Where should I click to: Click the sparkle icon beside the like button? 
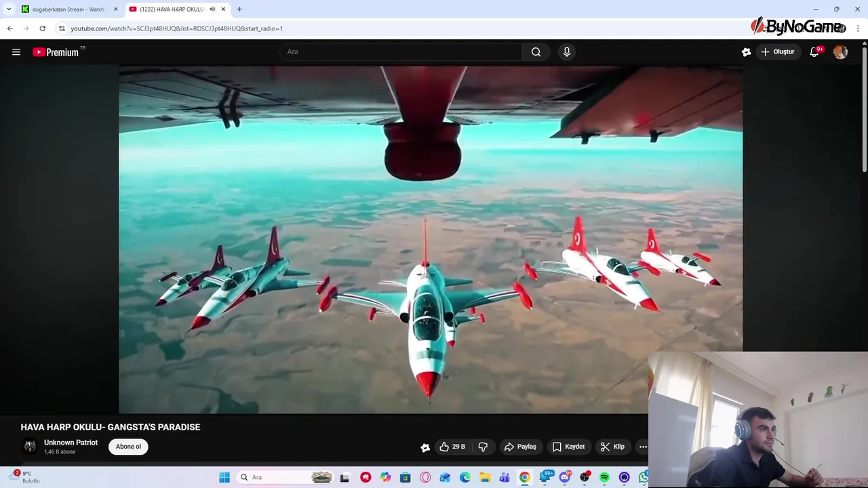(425, 447)
